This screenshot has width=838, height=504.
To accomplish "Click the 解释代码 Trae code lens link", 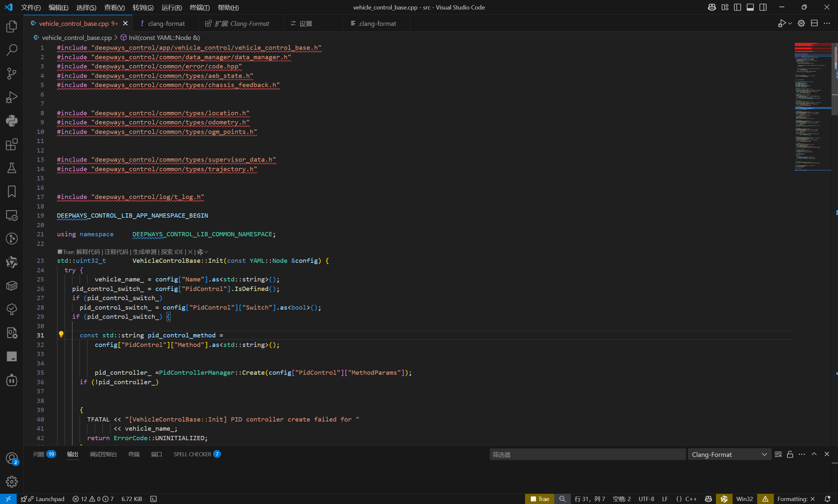I will coord(88,252).
